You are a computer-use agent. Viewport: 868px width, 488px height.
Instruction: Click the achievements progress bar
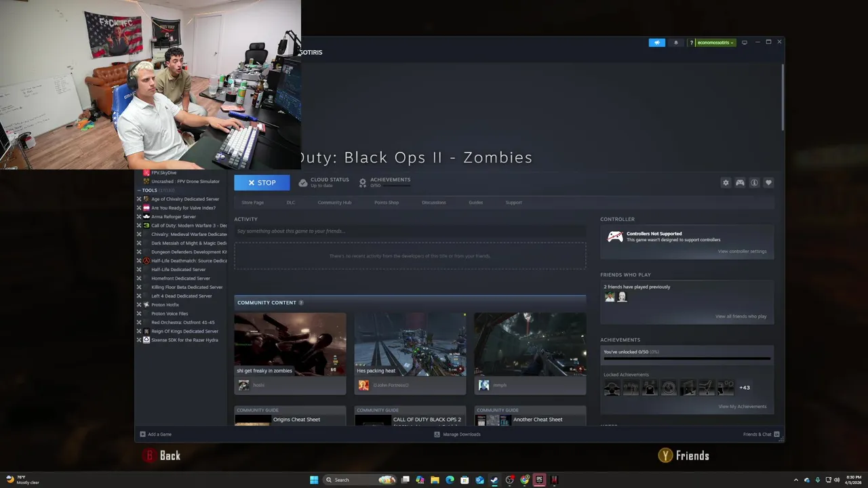[687, 359]
